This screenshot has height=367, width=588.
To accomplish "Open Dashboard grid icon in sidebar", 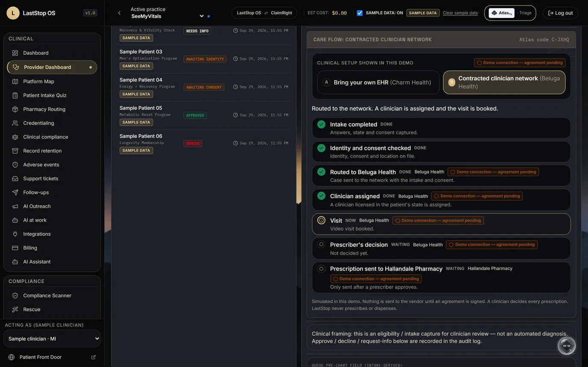I will pos(15,53).
